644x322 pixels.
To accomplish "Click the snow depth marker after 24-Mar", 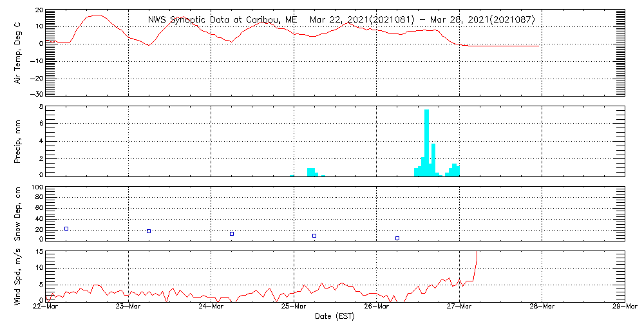I will tap(232, 234).
